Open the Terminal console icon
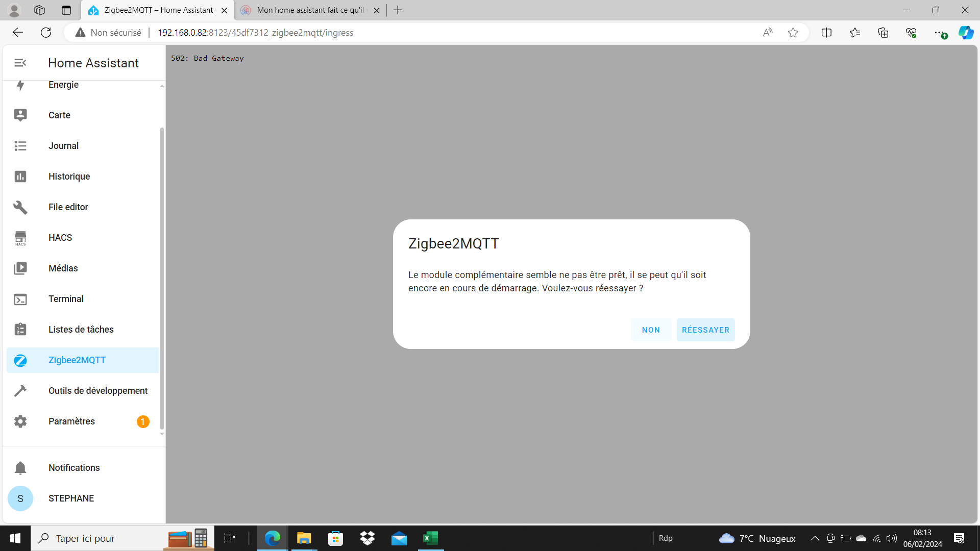The image size is (980, 551). (20, 299)
